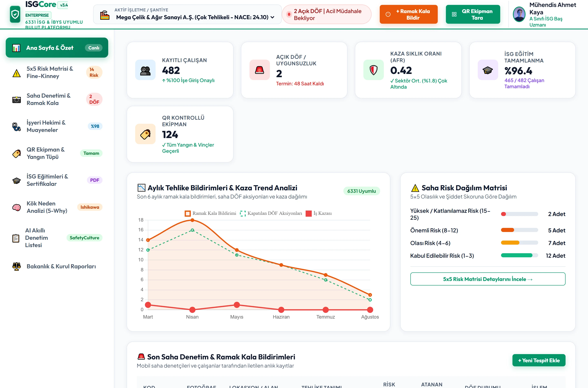Click the 2 Açık DÖF alert banner
Image resolution: width=588 pixels, height=388 pixels.
[x=326, y=14]
